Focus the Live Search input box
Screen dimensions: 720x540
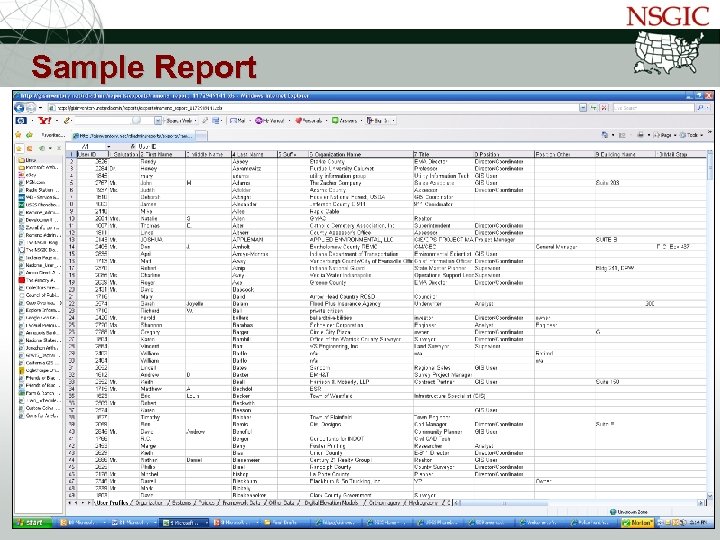coord(653,108)
